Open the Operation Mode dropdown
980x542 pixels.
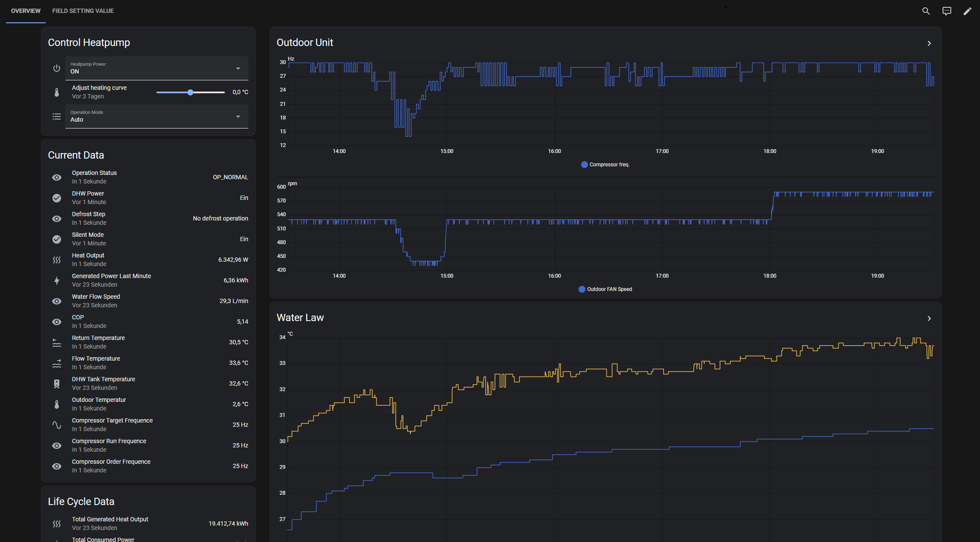156,116
